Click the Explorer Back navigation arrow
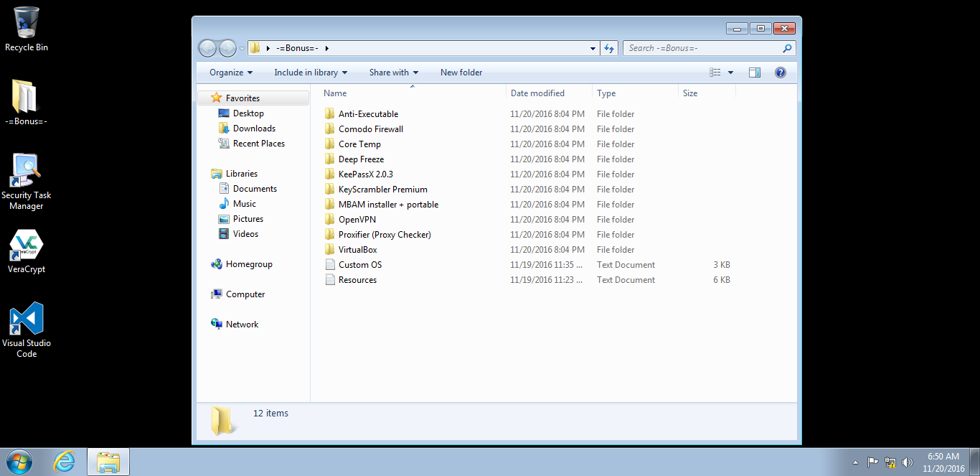The height and width of the screenshot is (476, 980). pyautogui.click(x=207, y=48)
